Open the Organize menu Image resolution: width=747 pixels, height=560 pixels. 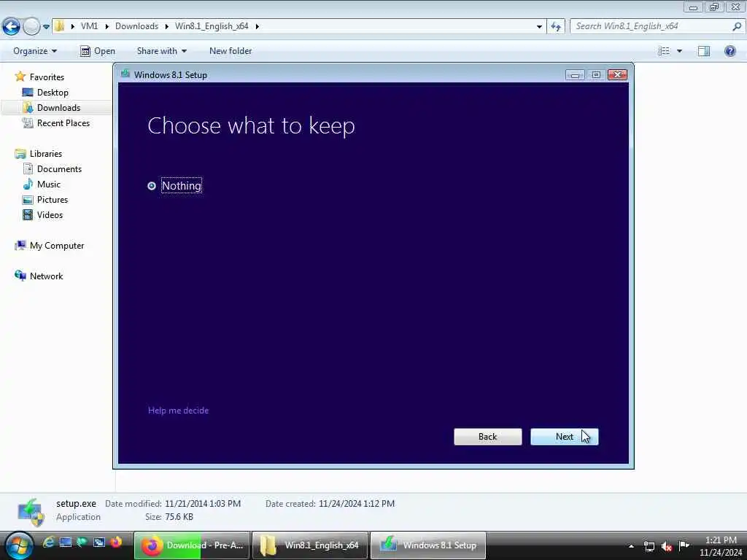(x=35, y=51)
